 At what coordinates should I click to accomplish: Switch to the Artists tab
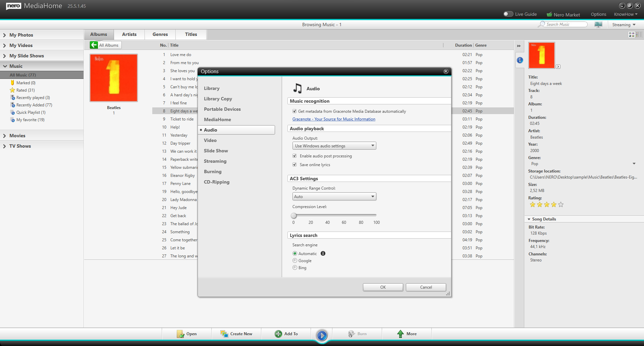pos(129,35)
